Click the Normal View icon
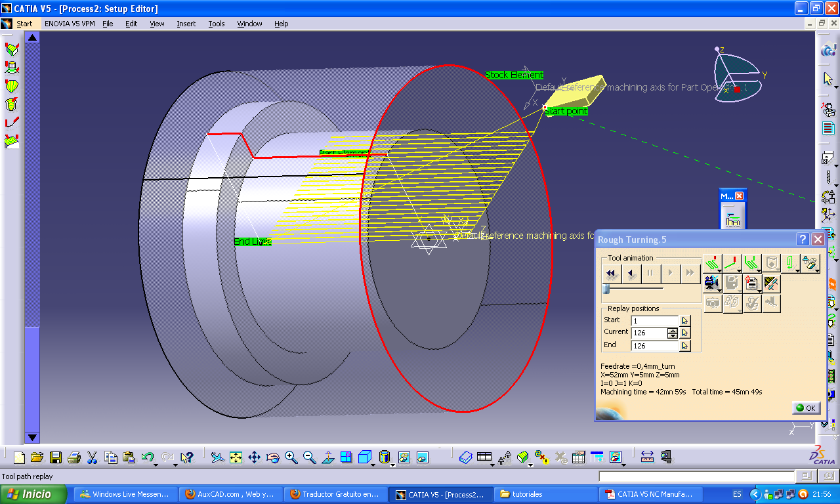The height and width of the screenshot is (504, 840). click(328, 457)
